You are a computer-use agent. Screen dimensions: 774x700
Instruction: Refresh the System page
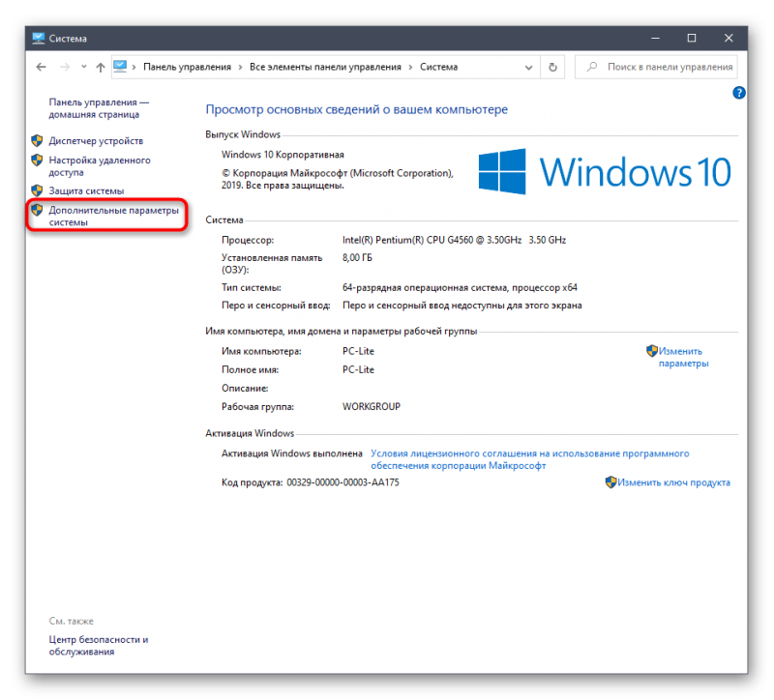552,67
